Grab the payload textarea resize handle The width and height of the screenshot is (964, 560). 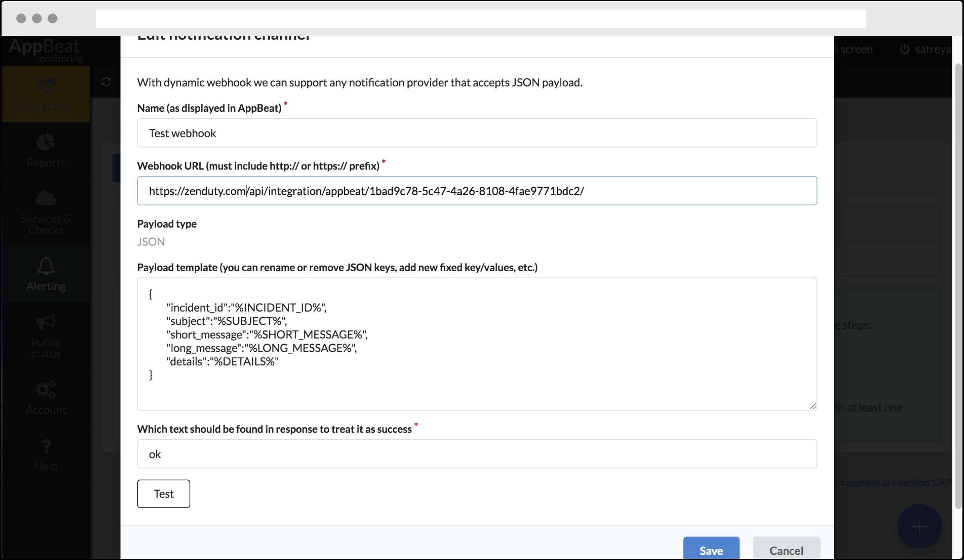point(813,407)
